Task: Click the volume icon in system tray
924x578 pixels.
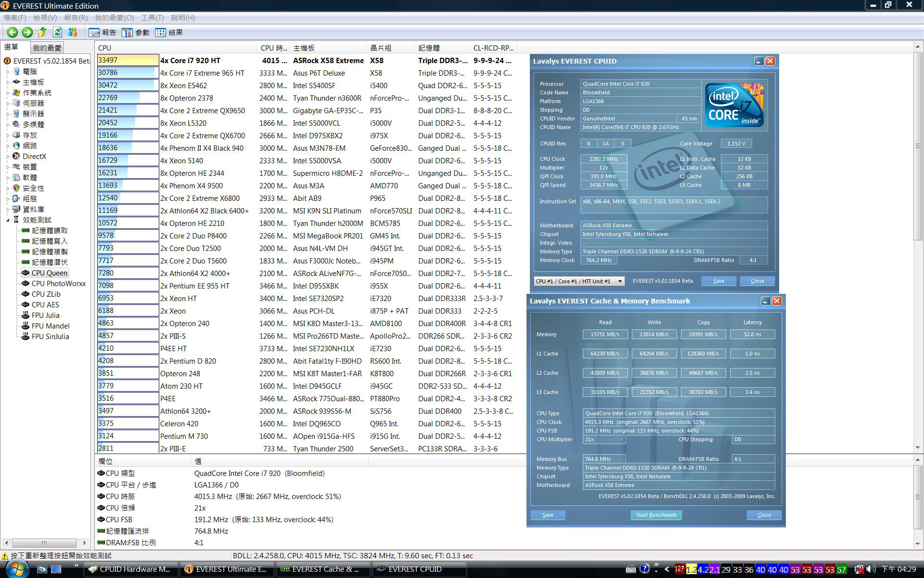Action: click(x=870, y=569)
